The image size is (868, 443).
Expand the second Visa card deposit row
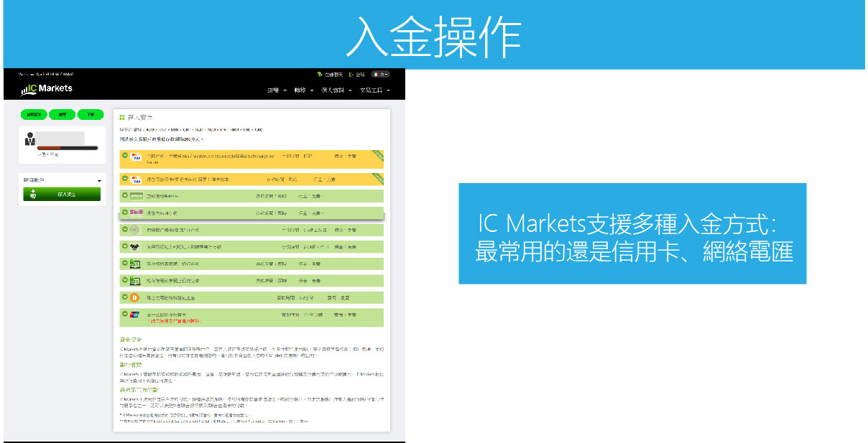tap(125, 179)
